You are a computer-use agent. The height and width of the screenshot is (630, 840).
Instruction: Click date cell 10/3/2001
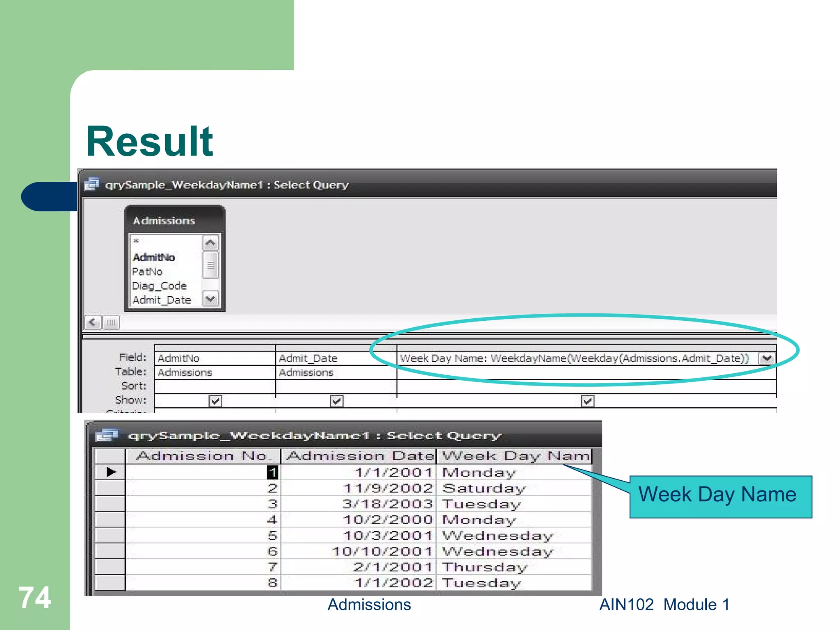tap(358, 535)
